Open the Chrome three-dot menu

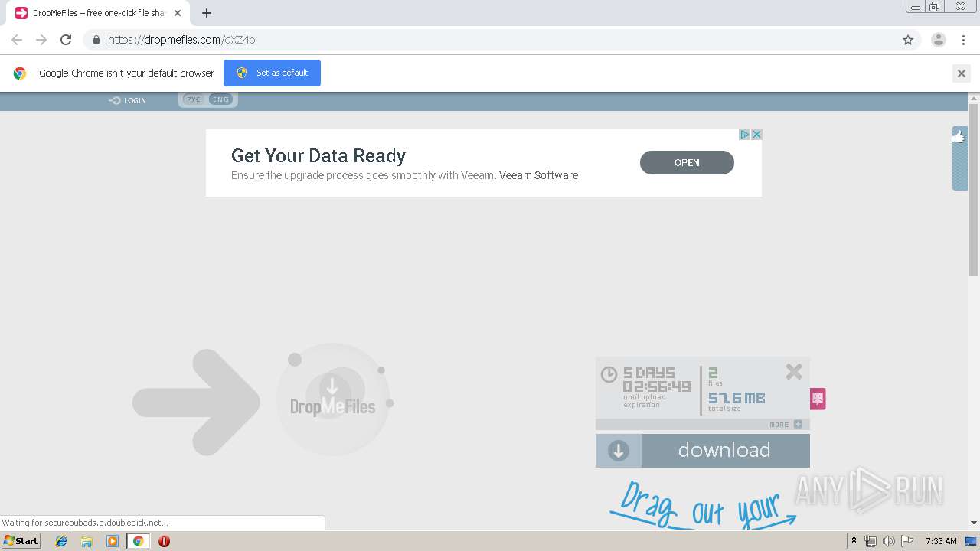[963, 40]
